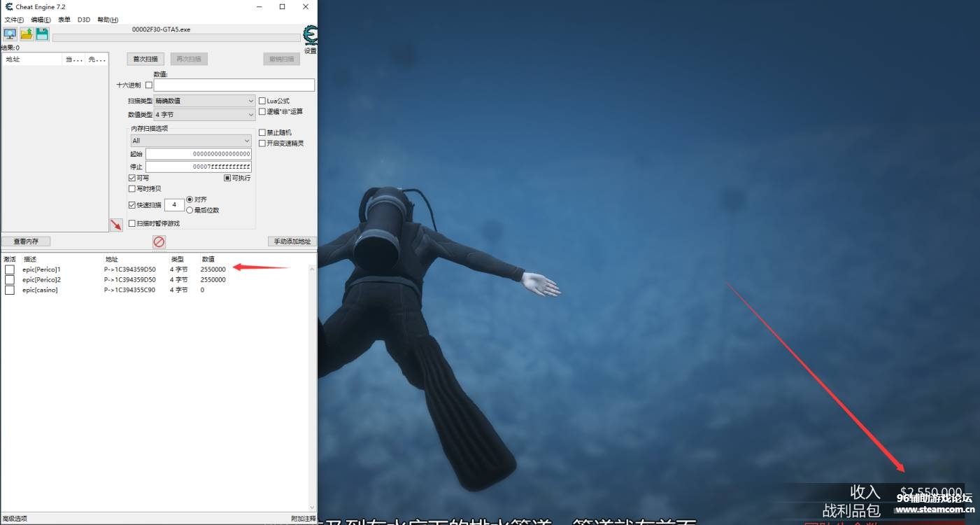Image resolution: width=980 pixels, height=525 pixels.
Task: Click the 停止 stop address field
Action: click(x=199, y=167)
